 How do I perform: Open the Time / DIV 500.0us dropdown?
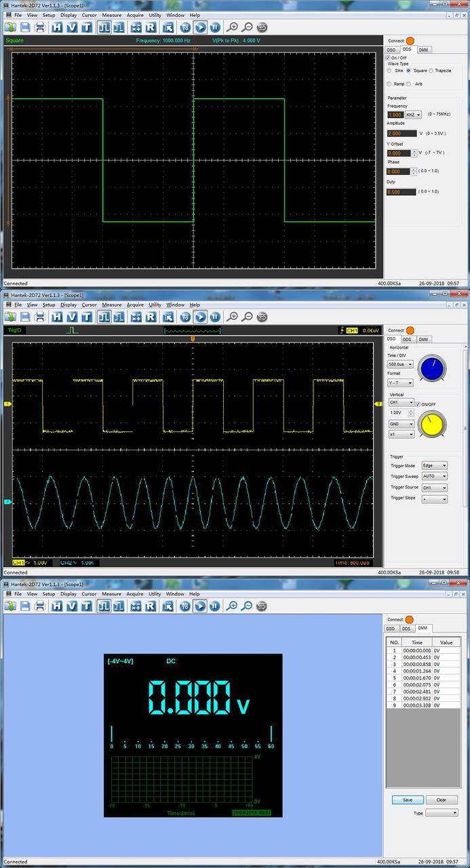pos(400,365)
